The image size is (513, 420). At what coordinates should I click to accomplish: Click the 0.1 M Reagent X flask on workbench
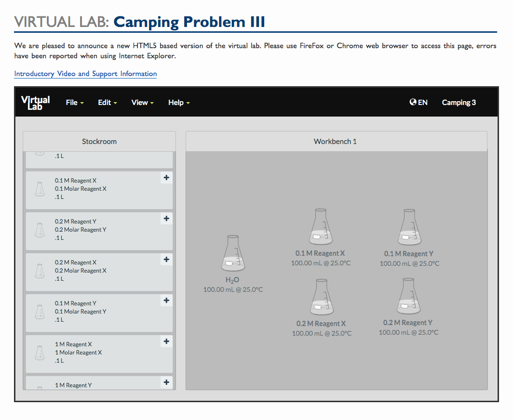point(321,226)
